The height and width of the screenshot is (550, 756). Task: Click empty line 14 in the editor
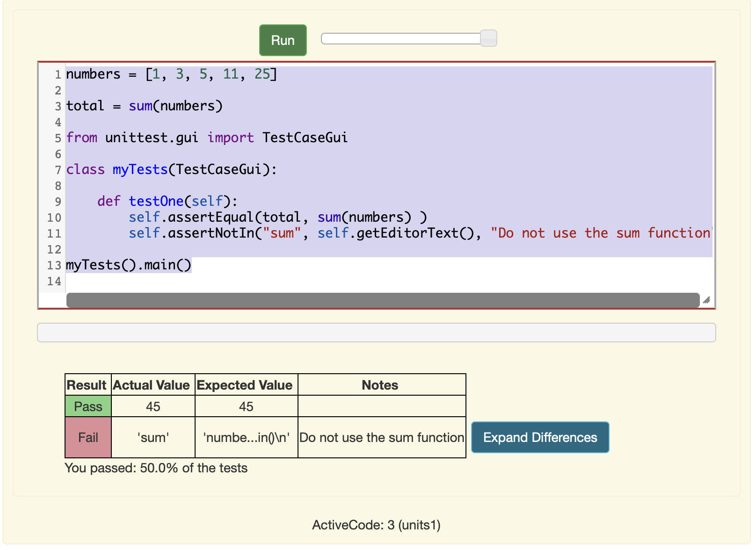pos(388,281)
